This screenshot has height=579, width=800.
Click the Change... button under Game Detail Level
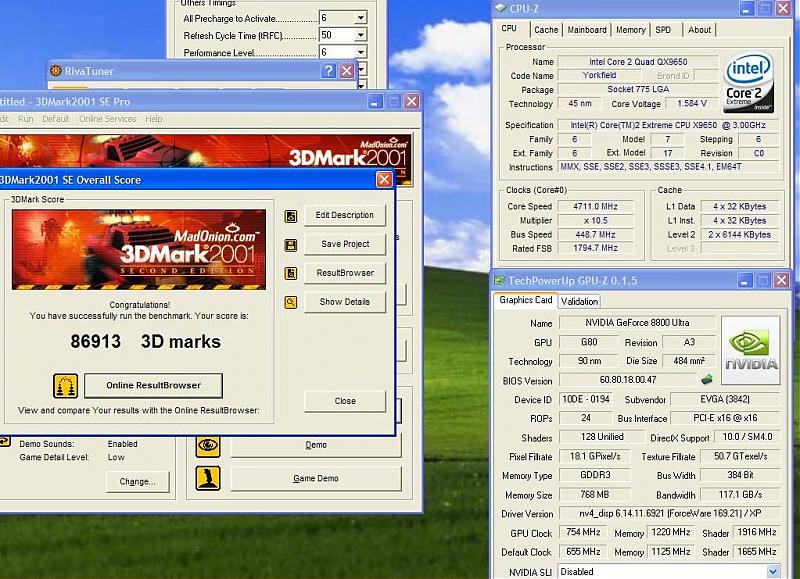tap(137, 482)
